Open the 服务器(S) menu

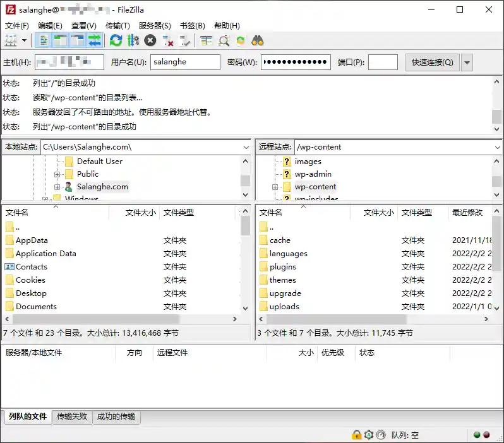[155, 26]
